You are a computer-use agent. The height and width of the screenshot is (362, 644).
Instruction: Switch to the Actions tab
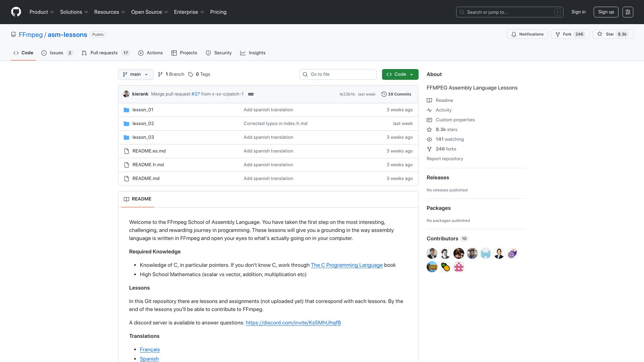(150, 53)
